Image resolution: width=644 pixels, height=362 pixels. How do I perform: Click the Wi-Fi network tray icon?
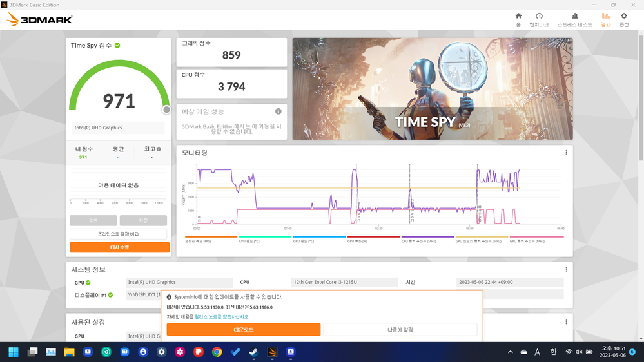[569, 352]
